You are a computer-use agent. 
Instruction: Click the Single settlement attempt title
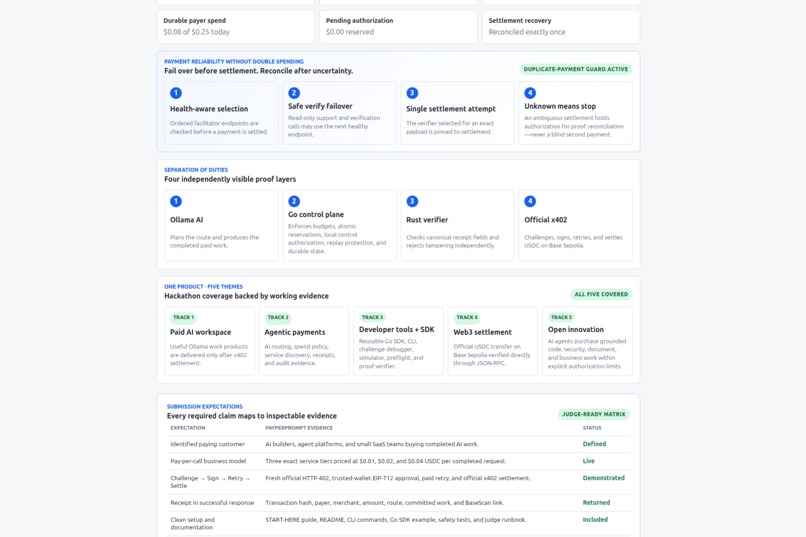(451, 109)
